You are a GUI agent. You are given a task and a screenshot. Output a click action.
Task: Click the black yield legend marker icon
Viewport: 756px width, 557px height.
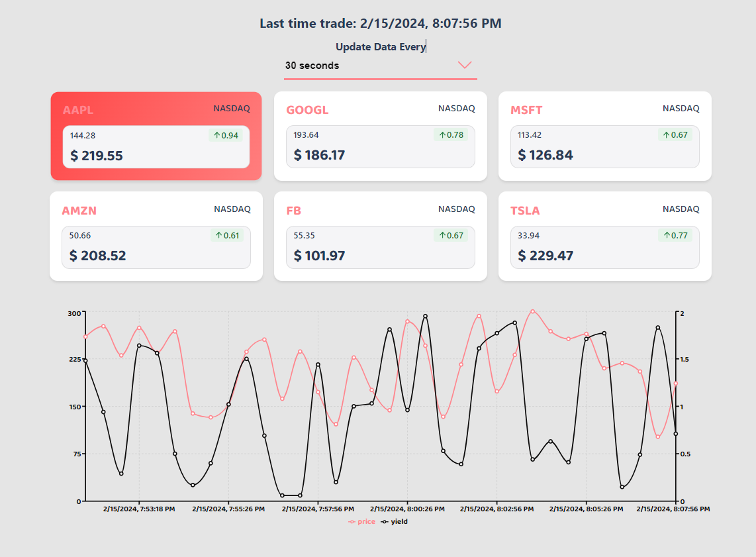(383, 521)
